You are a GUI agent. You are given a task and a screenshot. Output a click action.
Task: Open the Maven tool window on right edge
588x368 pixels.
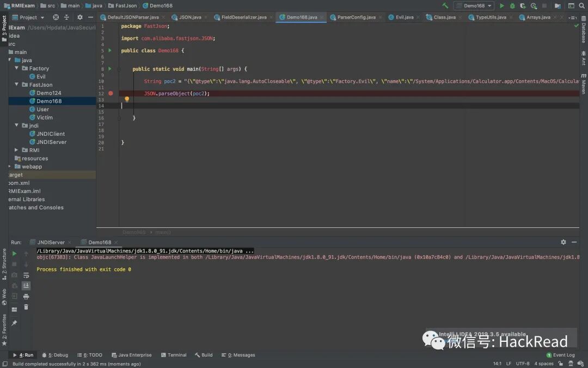tap(584, 84)
